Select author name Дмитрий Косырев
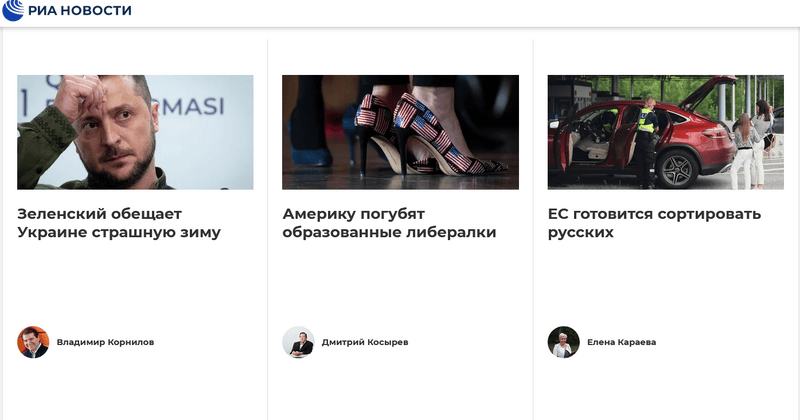The width and height of the screenshot is (800, 420). pos(365,342)
